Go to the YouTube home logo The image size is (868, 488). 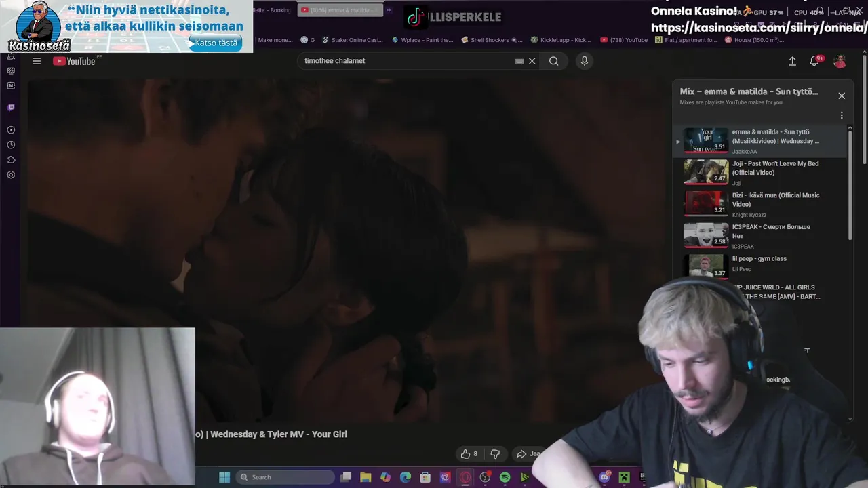pyautogui.click(x=74, y=61)
